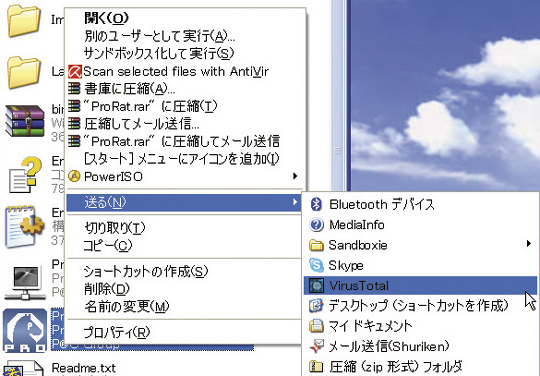This screenshot has height=376, width=540.
Task: Click the Desktop shortcut icon in Send To
Action: (316, 305)
